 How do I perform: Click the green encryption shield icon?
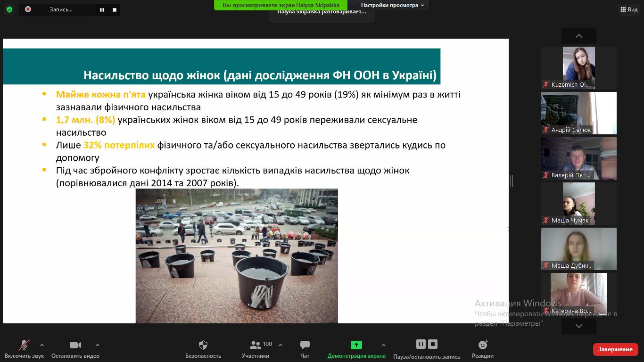point(9,9)
